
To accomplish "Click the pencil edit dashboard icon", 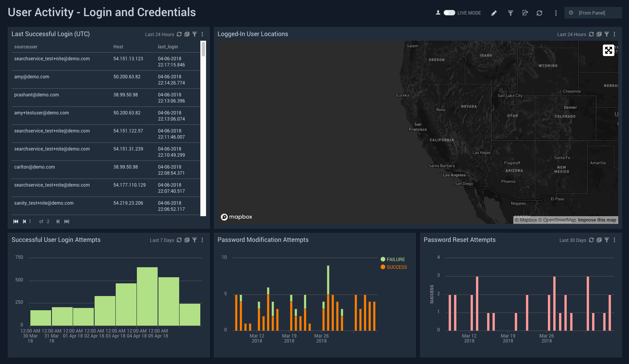I will pyautogui.click(x=494, y=13).
